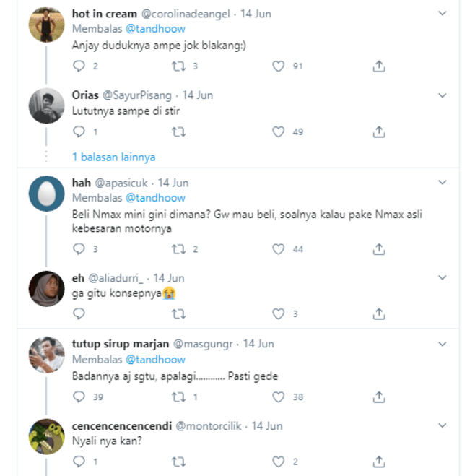Open more options chevron on hot in cream tweet
462x476 pixels.
(x=443, y=14)
